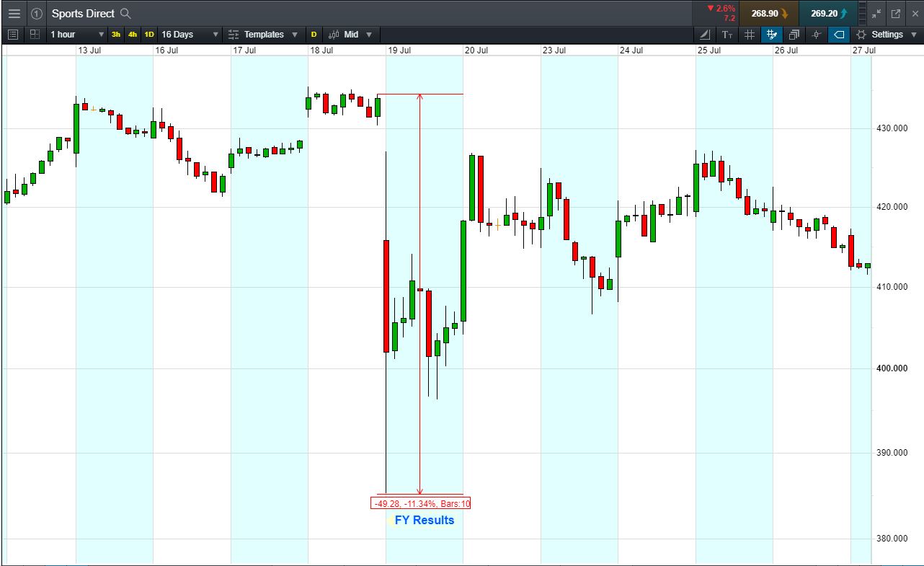This screenshot has width=924, height=566.
Task: Click the 400.000 price axis label
Action: click(892, 368)
